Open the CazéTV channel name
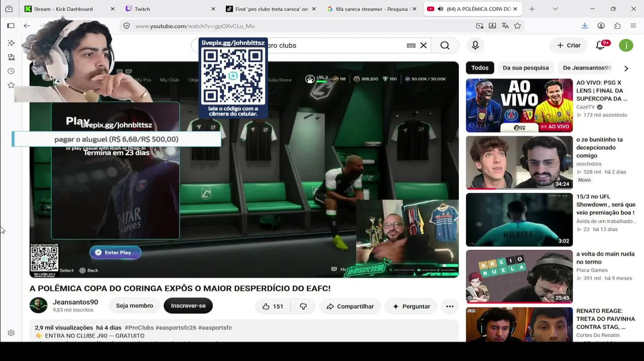 point(585,107)
